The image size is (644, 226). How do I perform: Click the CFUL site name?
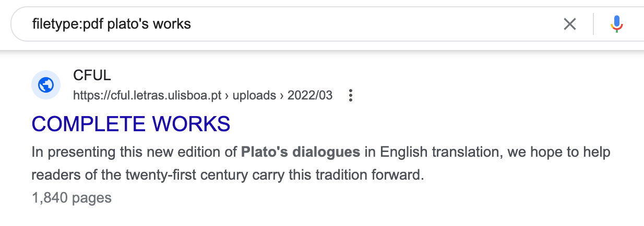[x=92, y=76]
